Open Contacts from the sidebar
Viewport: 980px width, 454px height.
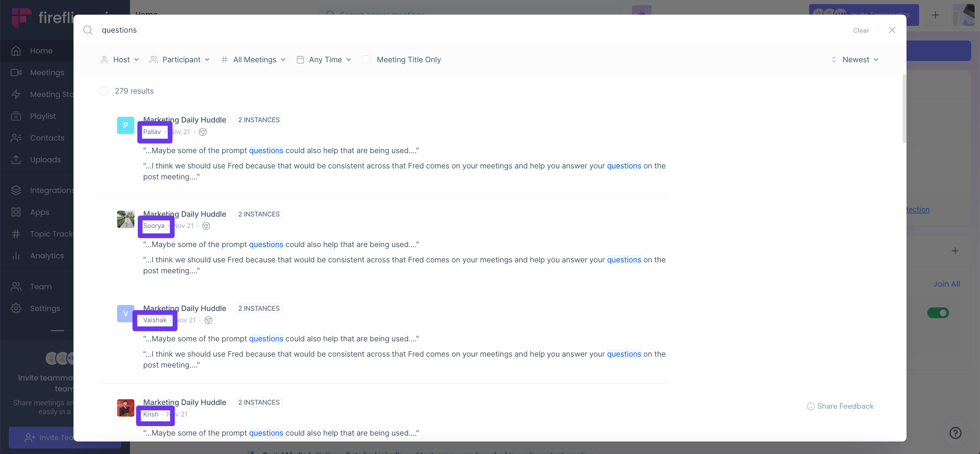(x=47, y=138)
